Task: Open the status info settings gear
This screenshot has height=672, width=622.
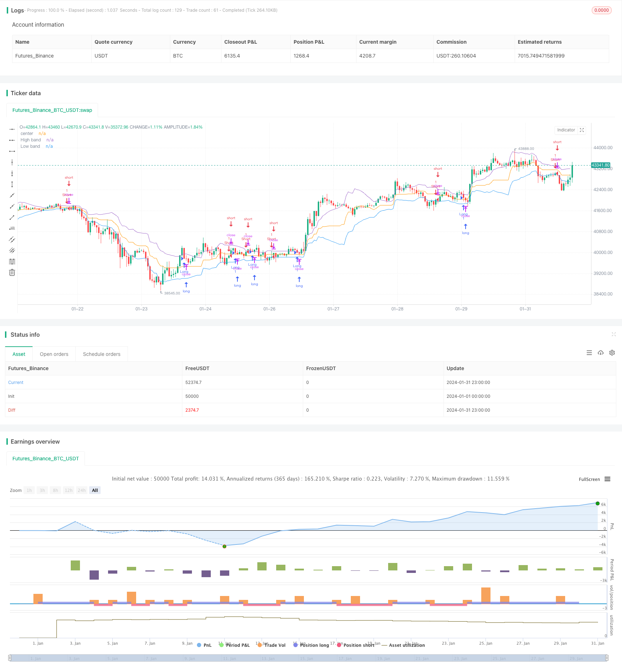Action: click(612, 353)
